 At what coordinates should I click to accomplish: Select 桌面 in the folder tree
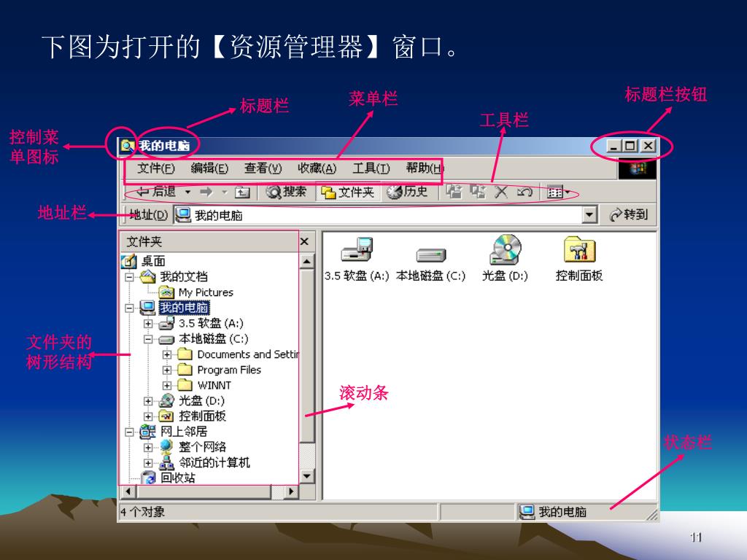[x=153, y=261]
